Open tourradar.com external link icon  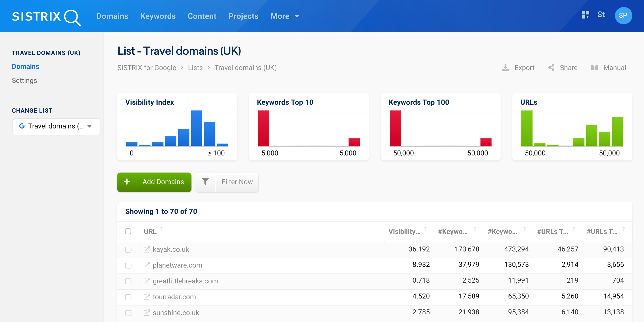[147, 297]
